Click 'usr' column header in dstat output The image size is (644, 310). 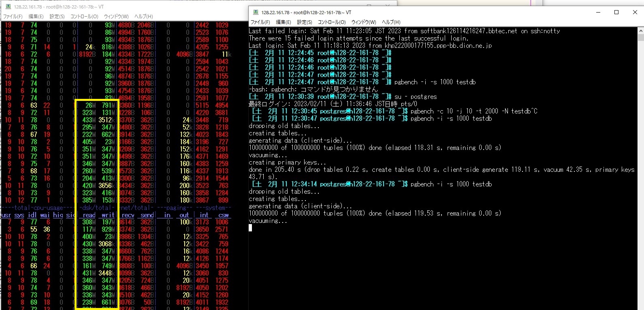point(6,215)
